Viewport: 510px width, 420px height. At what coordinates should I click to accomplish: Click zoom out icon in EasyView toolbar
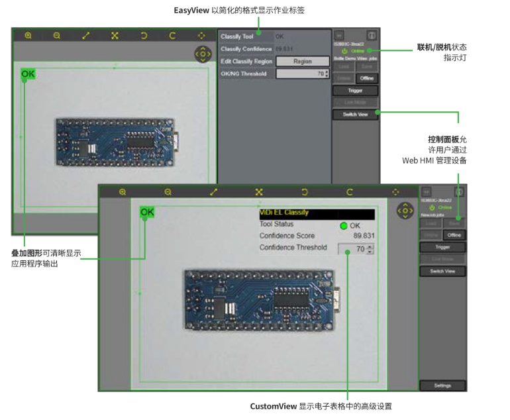point(57,36)
